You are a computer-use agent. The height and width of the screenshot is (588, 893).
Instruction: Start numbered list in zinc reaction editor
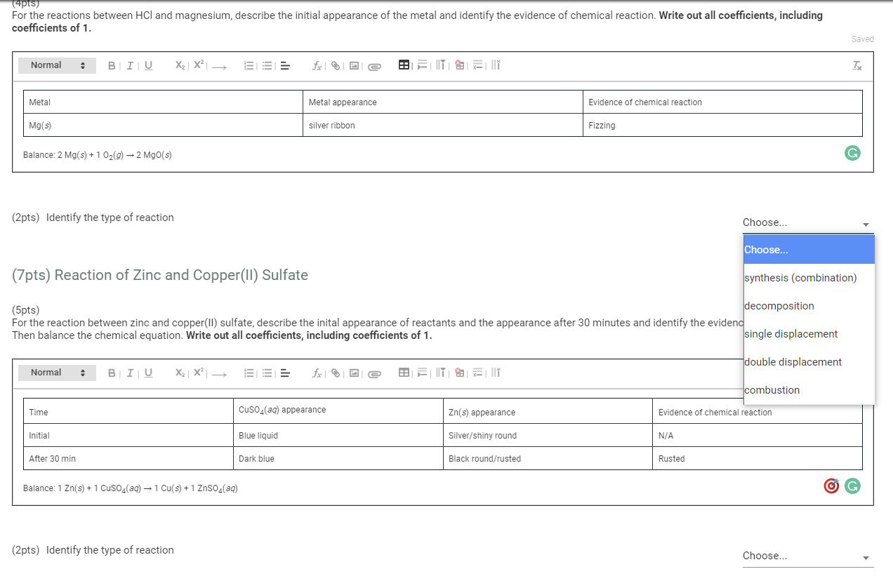248,373
